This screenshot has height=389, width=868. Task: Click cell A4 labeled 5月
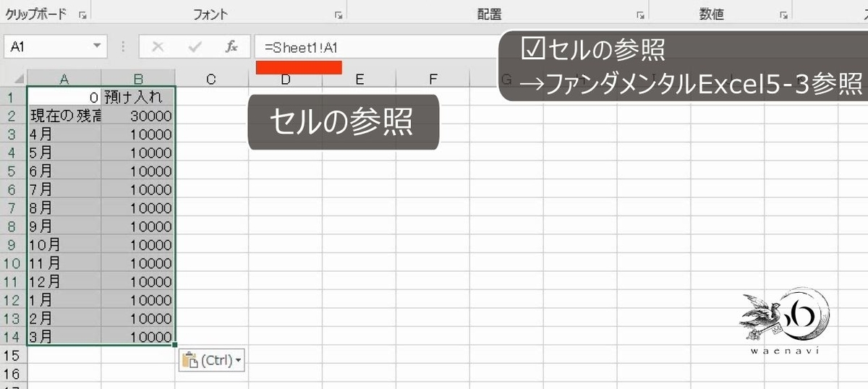click(x=64, y=152)
